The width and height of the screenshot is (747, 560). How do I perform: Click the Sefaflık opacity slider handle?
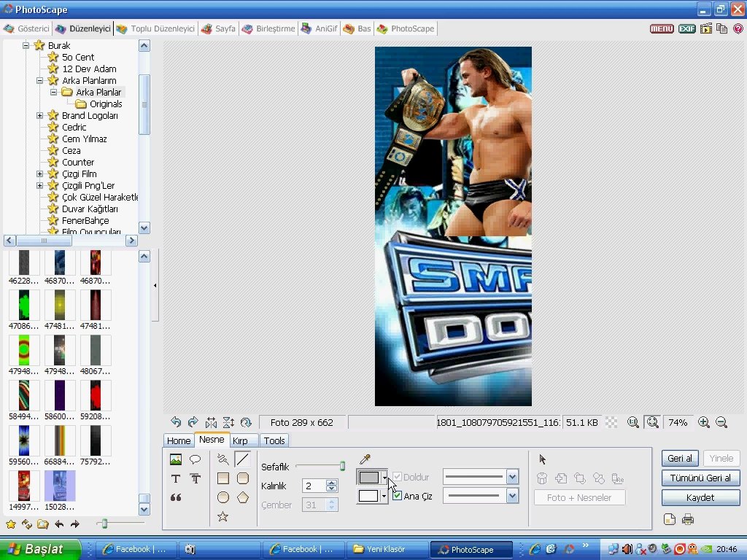tap(342, 466)
